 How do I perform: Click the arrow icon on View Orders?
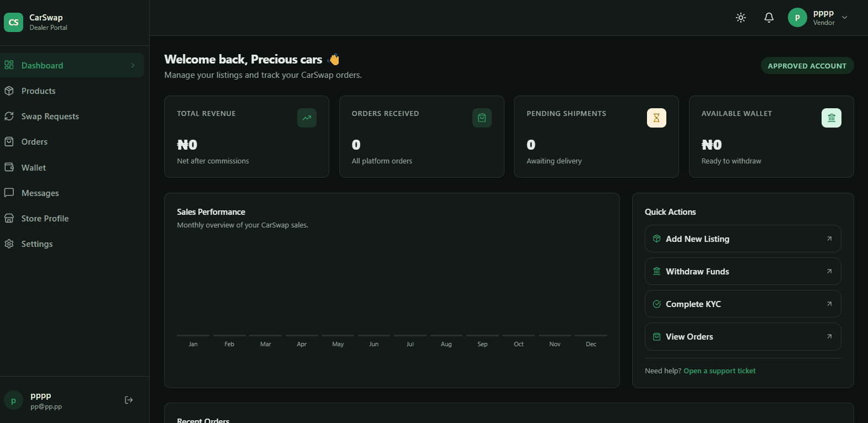(829, 336)
